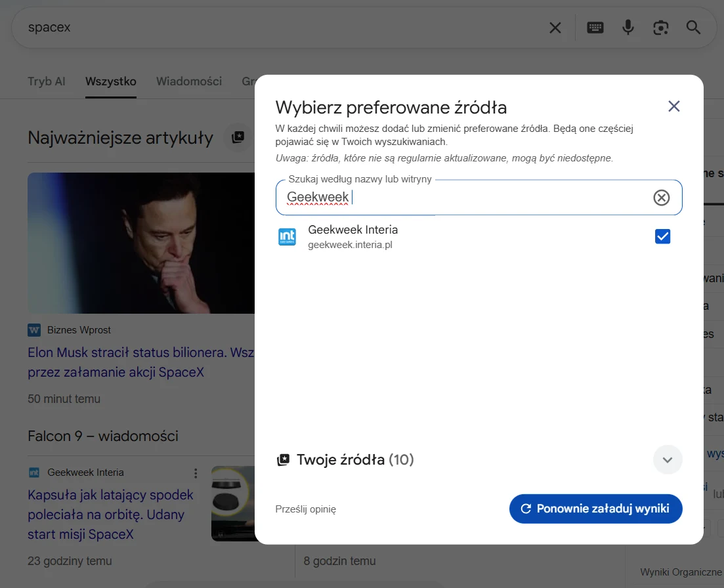
Task: Click the 23 godziny temu timestamp
Action: 70,561
